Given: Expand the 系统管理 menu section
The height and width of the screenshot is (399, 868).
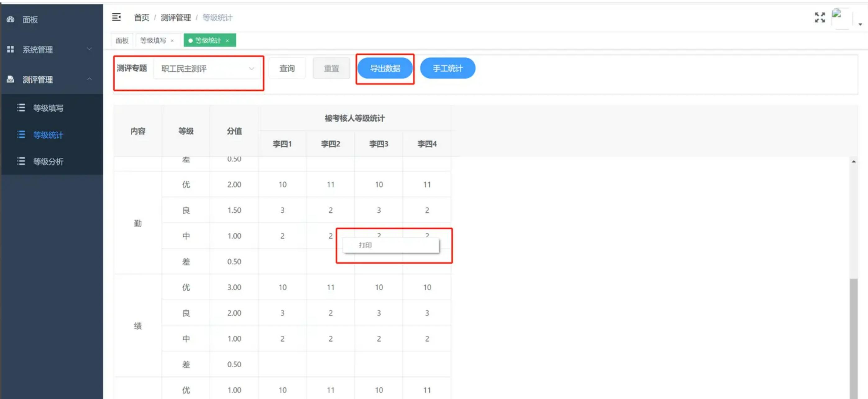Looking at the screenshot, I should pos(89,49).
